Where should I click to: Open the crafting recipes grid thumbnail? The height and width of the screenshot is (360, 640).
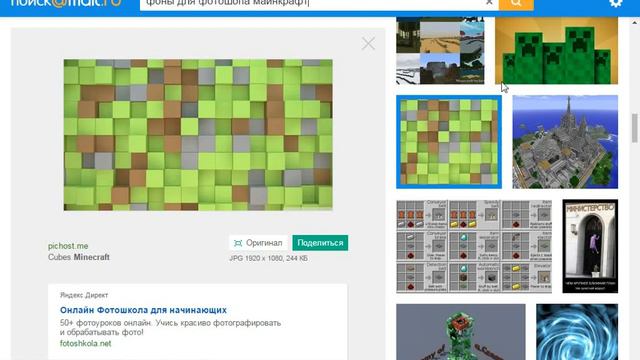(x=474, y=246)
